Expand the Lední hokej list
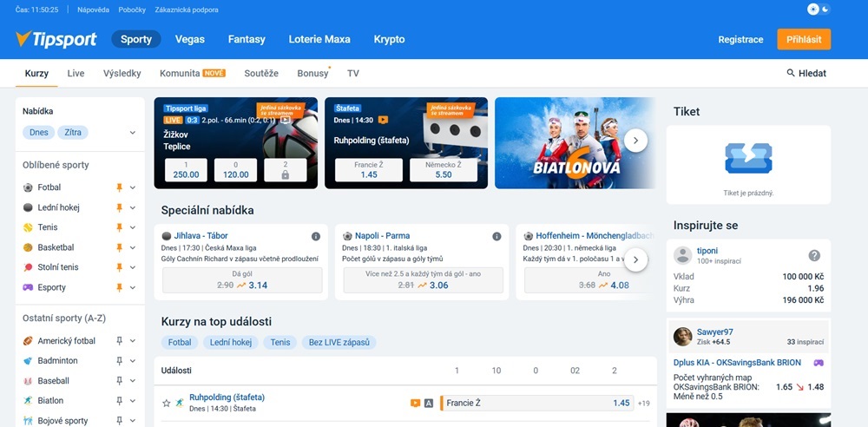This screenshot has width=868, height=427. click(x=132, y=207)
